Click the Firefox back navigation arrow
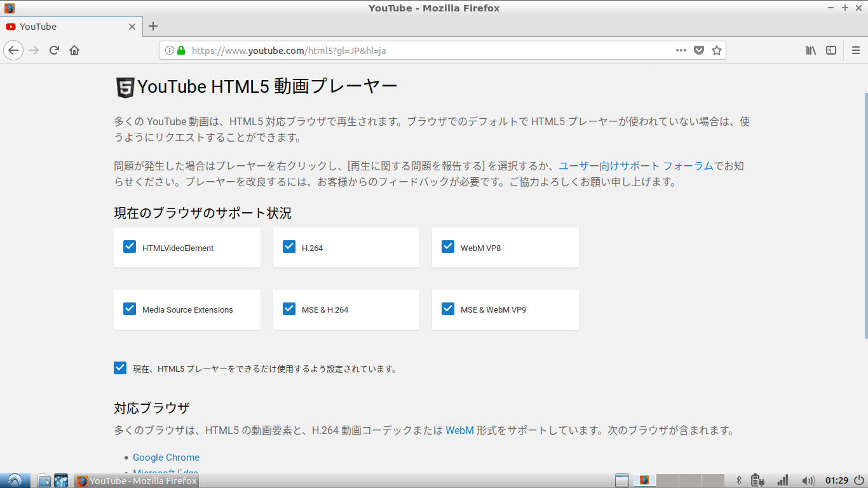 point(13,50)
